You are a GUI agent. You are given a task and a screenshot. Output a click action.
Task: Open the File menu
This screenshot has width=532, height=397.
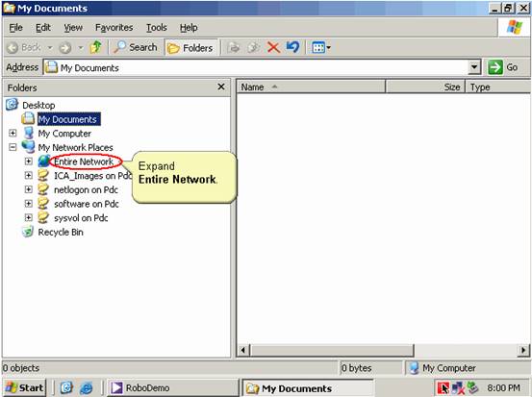click(x=16, y=28)
